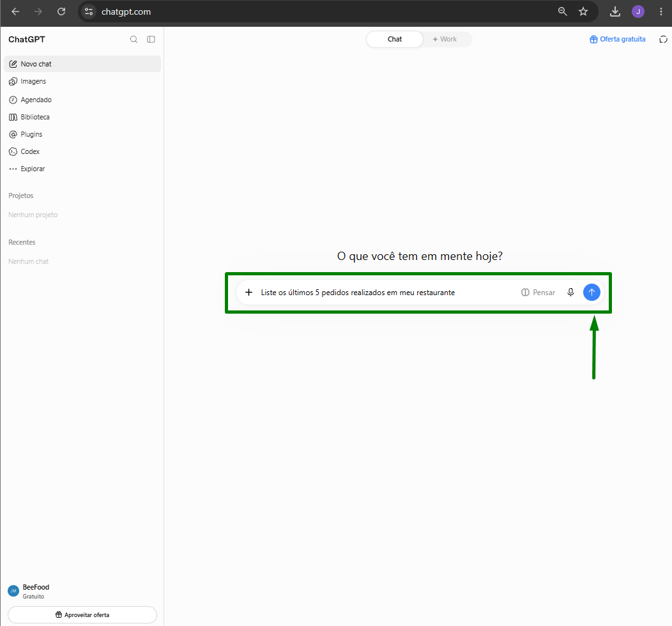Click the Aproveitar oferta button

point(82,615)
